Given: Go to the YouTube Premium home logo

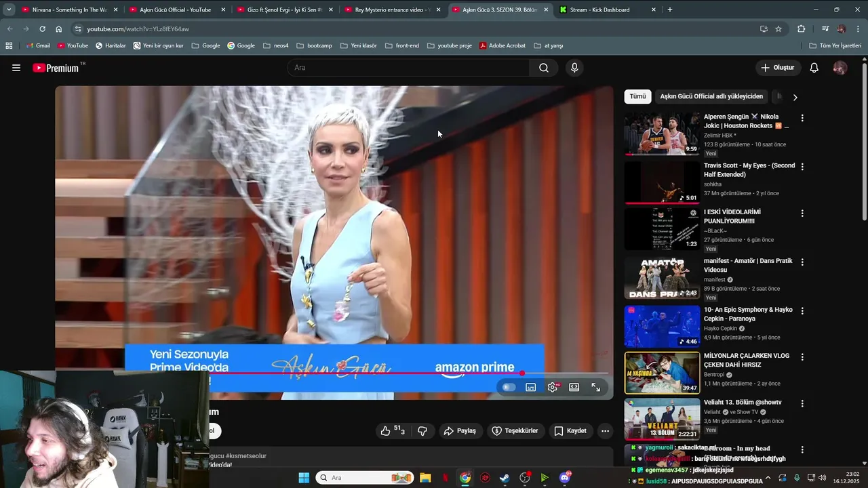Looking at the screenshot, I should [x=56, y=68].
